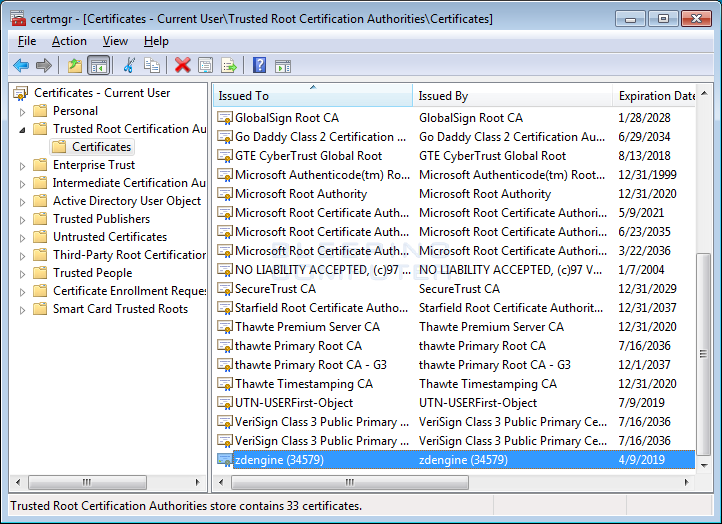Click the Up one level folder icon

75,66
